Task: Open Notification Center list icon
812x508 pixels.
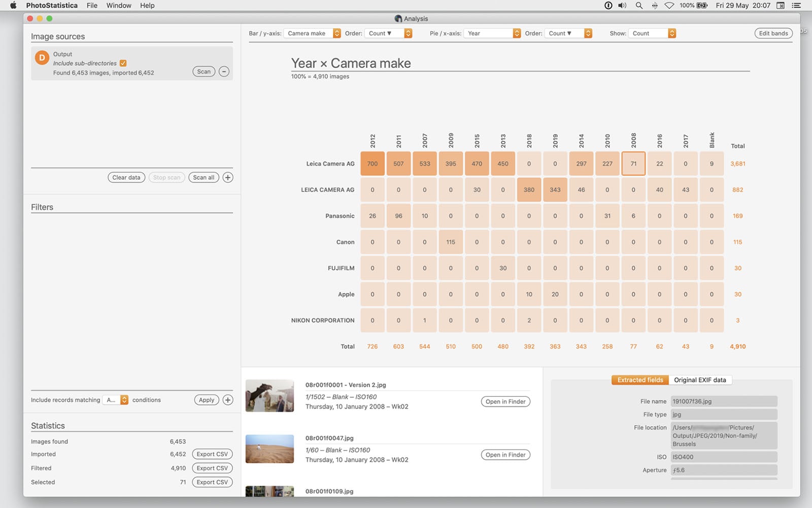Action: pyautogui.click(x=796, y=6)
